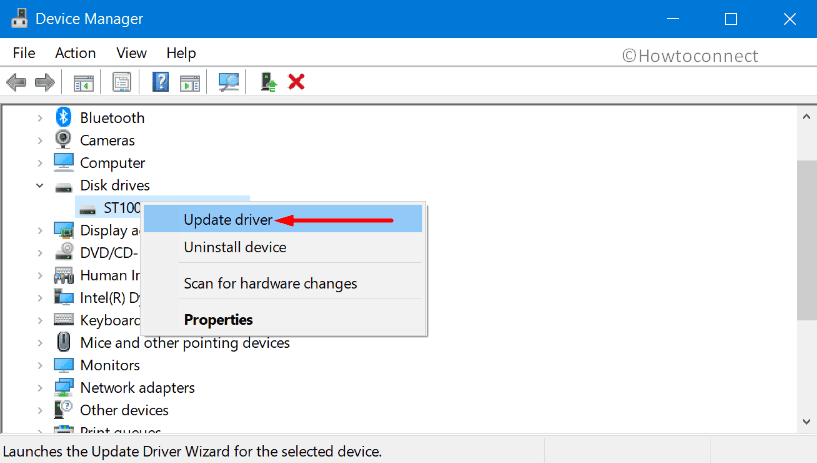The width and height of the screenshot is (817, 463).
Task: Expand the Display adapters node
Action: click(x=40, y=230)
